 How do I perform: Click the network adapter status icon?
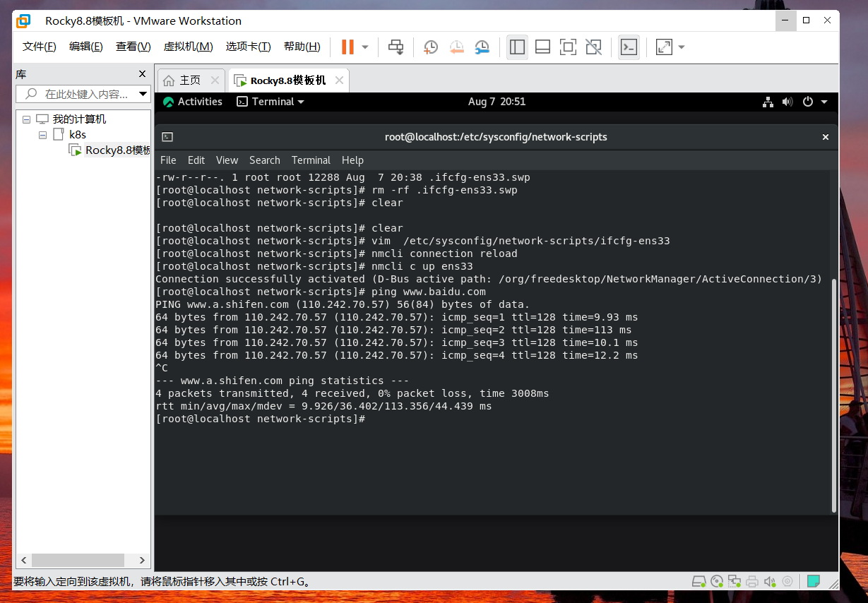pos(735,581)
